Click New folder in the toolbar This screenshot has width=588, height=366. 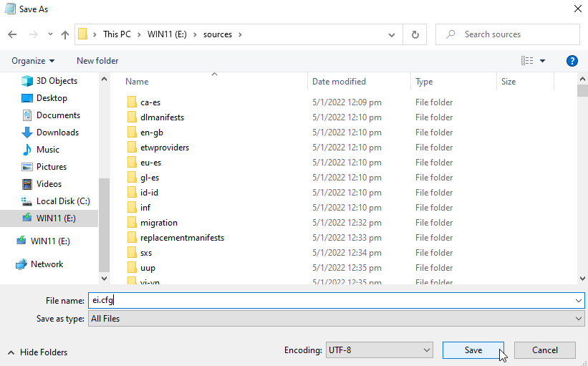[x=97, y=61]
